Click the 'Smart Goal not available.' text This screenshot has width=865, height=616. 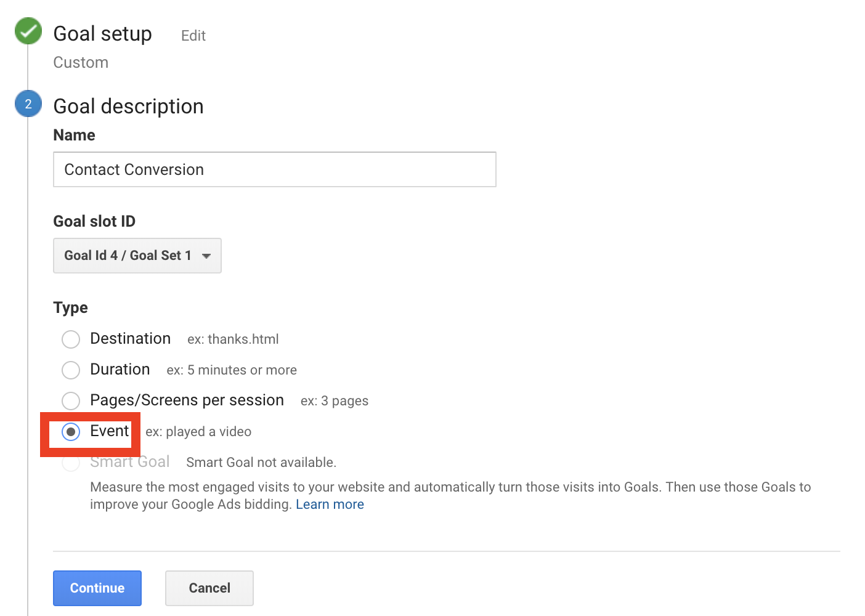tap(261, 463)
